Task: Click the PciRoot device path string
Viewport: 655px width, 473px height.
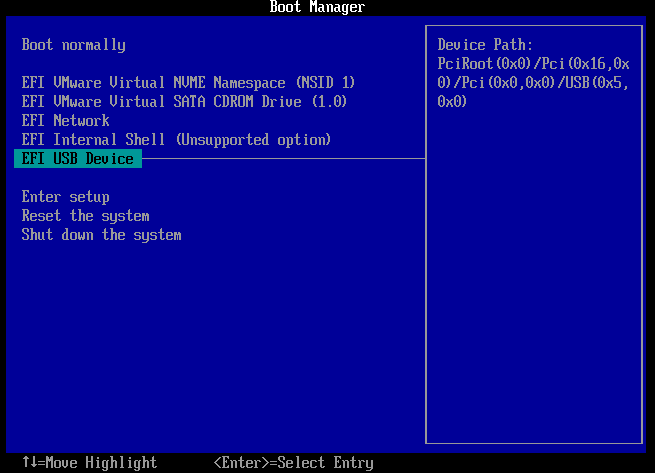Action: 533,82
